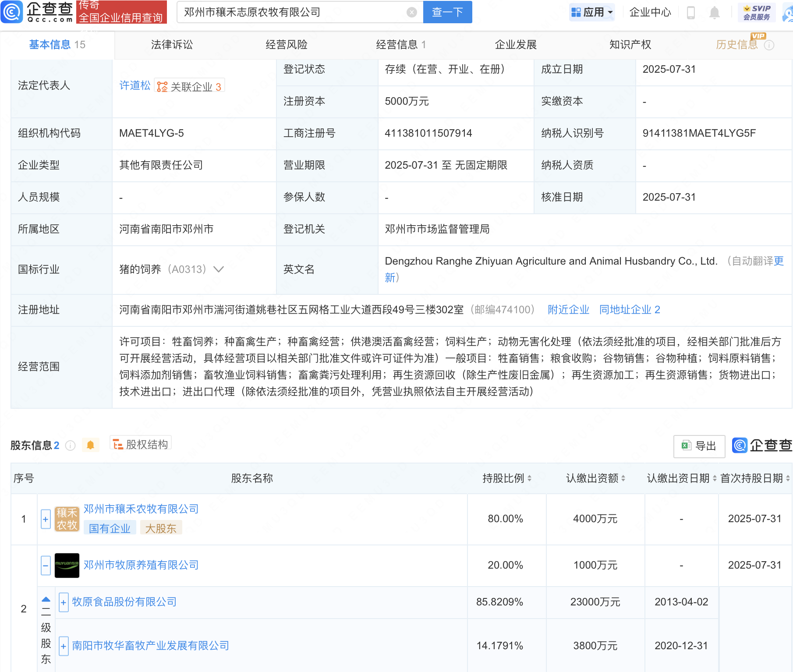This screenshot has height=672, width=793.
Task: Open 同地址企业 2 link
Action: (x=630, y=310)
